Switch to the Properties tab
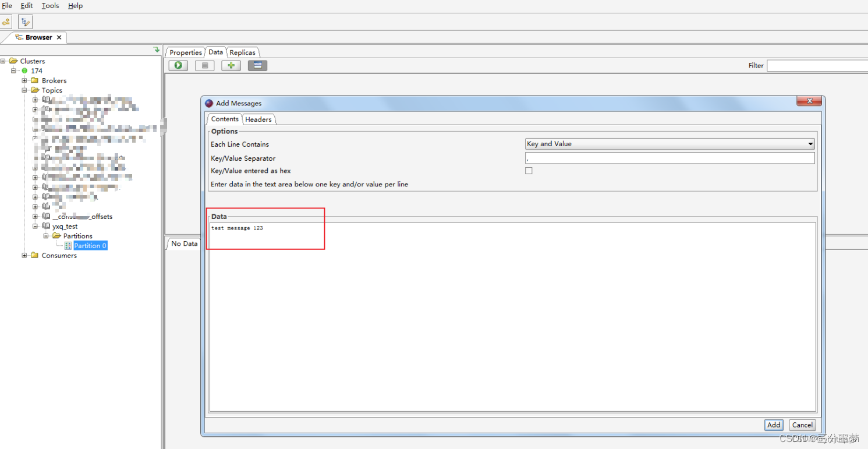The image size is (868, 449). click(x=186, y=52)
